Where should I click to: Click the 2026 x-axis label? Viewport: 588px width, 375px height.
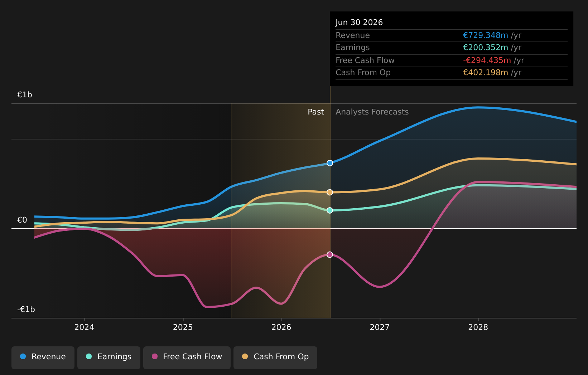click(281, 327)
